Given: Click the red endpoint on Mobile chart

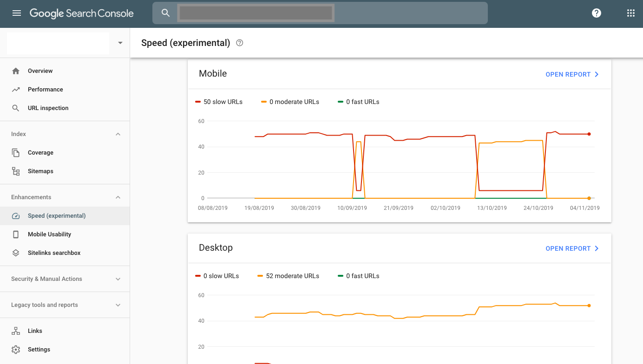Looking at the screenshot, I should 589,134.
